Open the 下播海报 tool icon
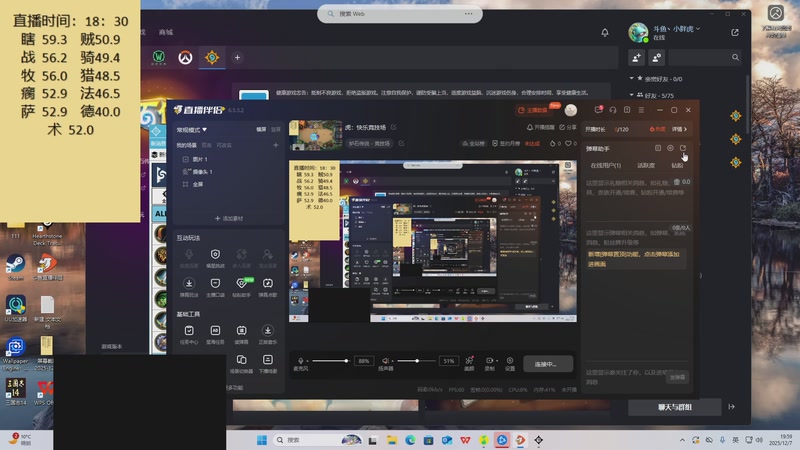 click(x=267, y=360)
